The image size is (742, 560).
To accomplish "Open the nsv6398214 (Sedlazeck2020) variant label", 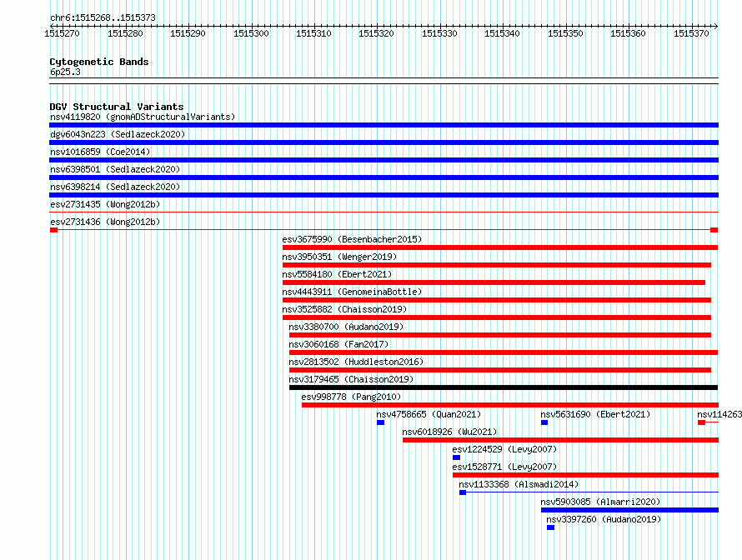I will point(115,187).
